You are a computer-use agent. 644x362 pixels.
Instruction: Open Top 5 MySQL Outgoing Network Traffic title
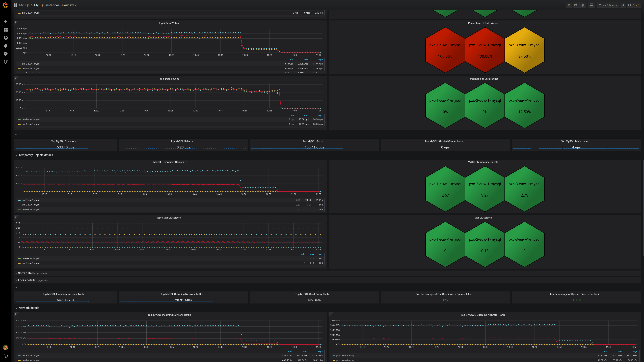(x=483, y=315)
